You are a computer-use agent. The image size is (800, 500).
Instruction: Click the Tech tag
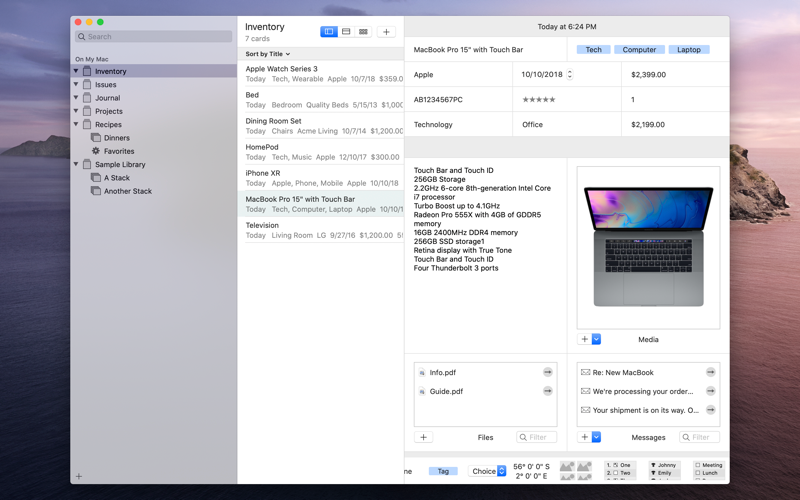pos(593,49)
